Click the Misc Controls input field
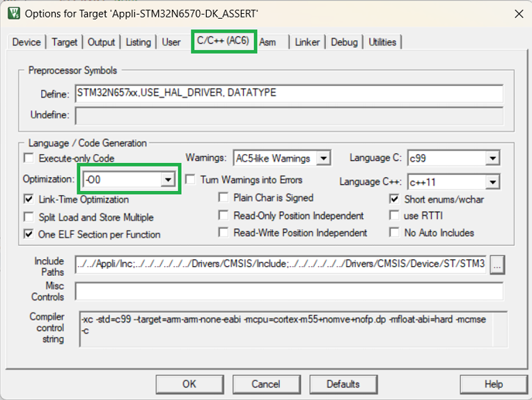Viewport: 532px width, 400px height. pyautogui.click(x=289, y=291)
